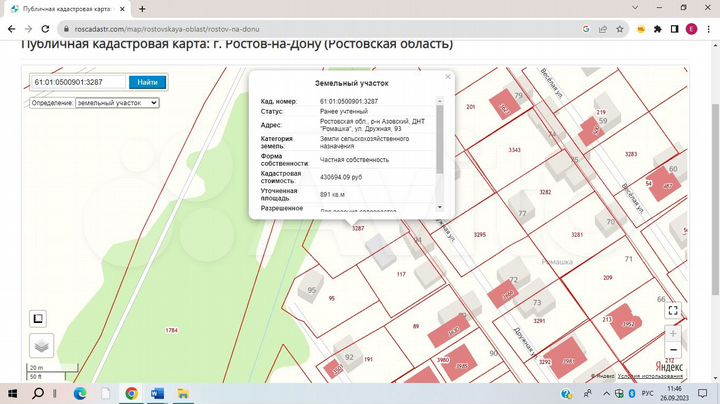Open Windows taskbar search
This screenshot has width=720, height=404.
[x=38, y=393]
